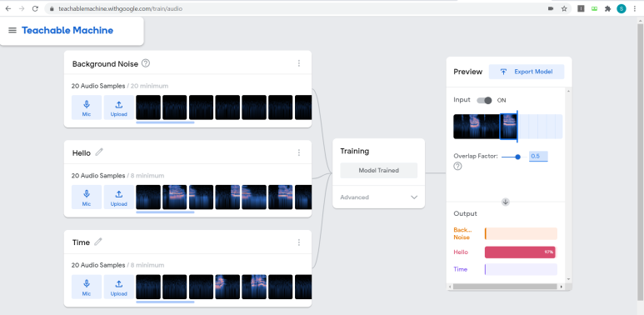This screenshot has width=644, height=315.
Task: Record with Mic in Hello class
Action: point(87,197)
